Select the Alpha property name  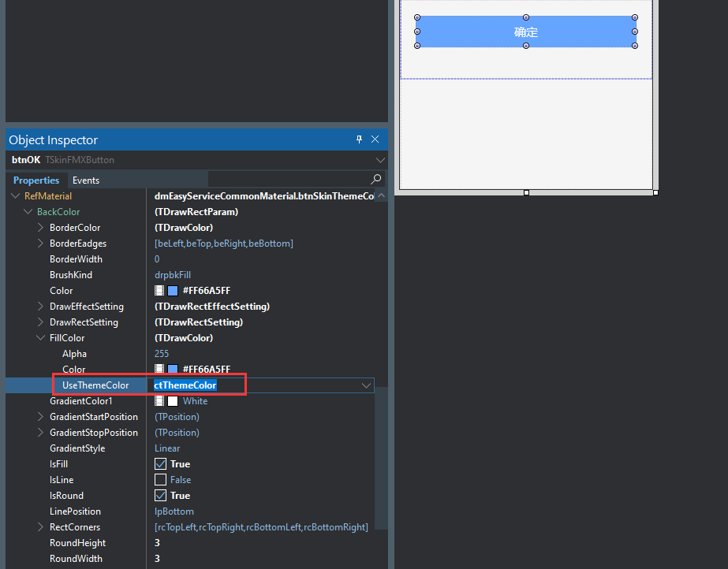pyautogui.click(x=75, y=353)
